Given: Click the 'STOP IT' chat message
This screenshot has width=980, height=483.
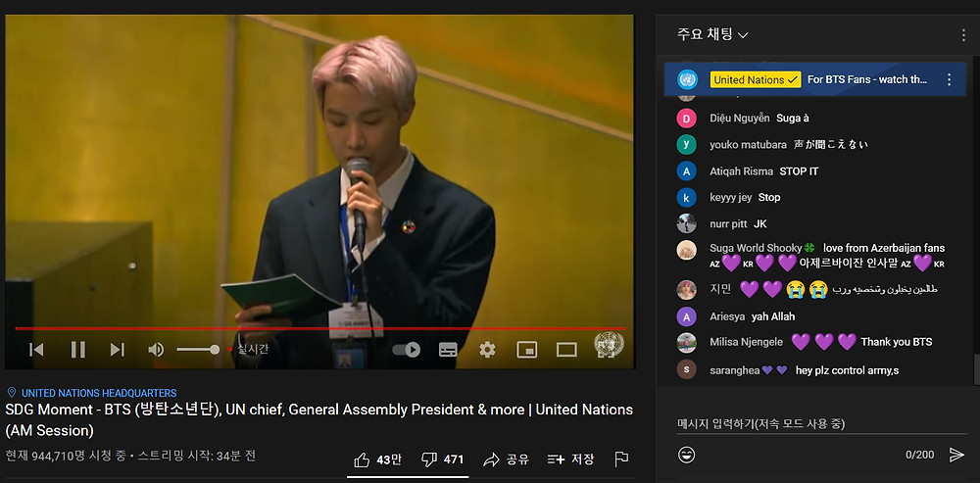Looking at the screenshot, I should (x=799, y=171).
